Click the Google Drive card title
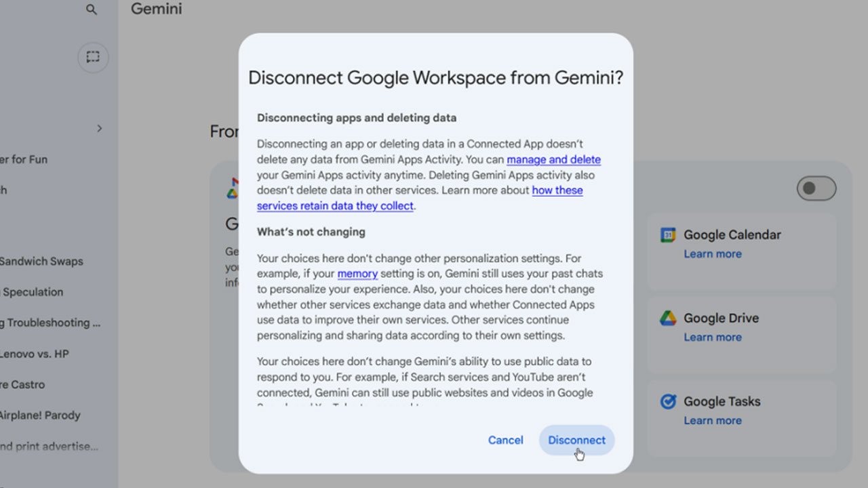 coord(721,319)
